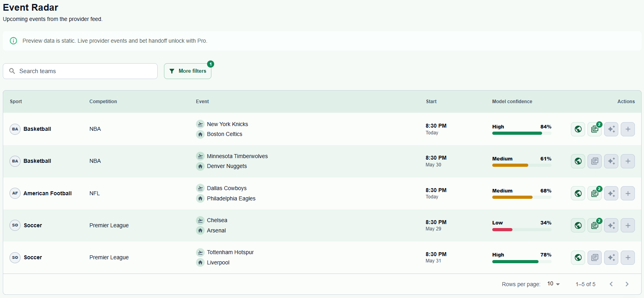
Task: Click the magnifier icon in search box
Action: (12, 71)
